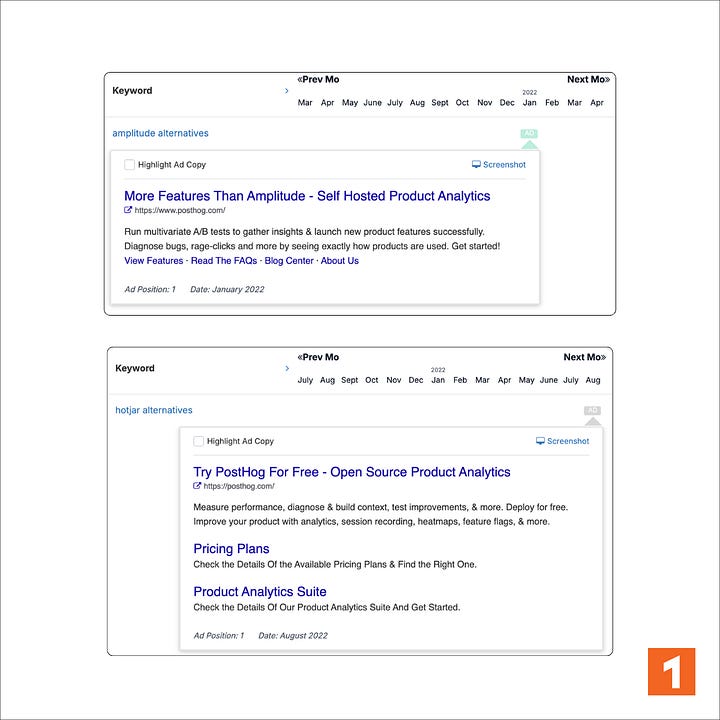Go to Next Mo» in the bottom panel
The width and height of the screenshot is (720, 720).
pos(585,357)
